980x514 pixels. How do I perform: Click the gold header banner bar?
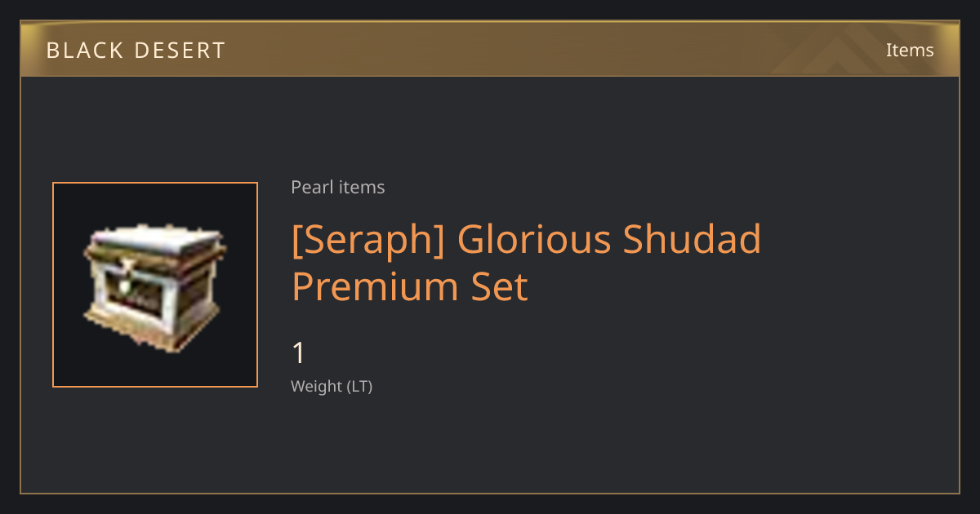tap(490, 49)
